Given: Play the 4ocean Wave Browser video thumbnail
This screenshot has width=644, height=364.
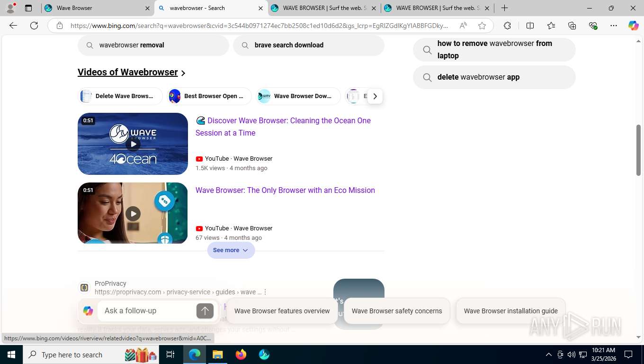Looking at the screenshot, I should click(133, 144).
